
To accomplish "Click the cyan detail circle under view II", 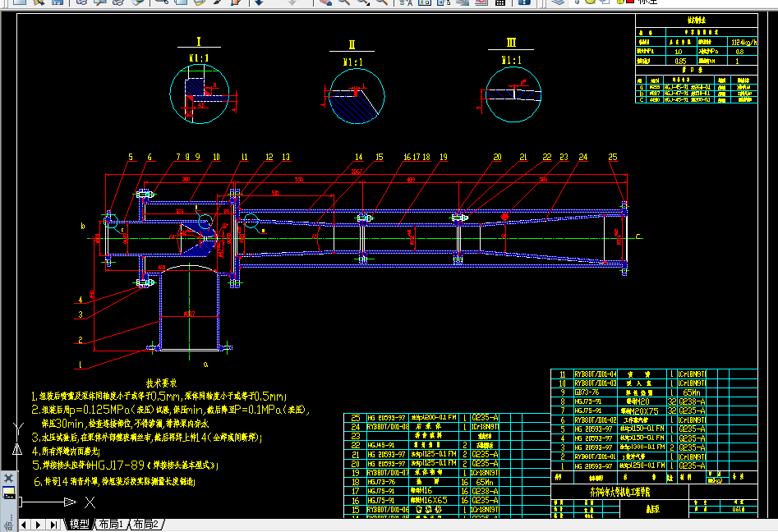I will click(357, 96).
